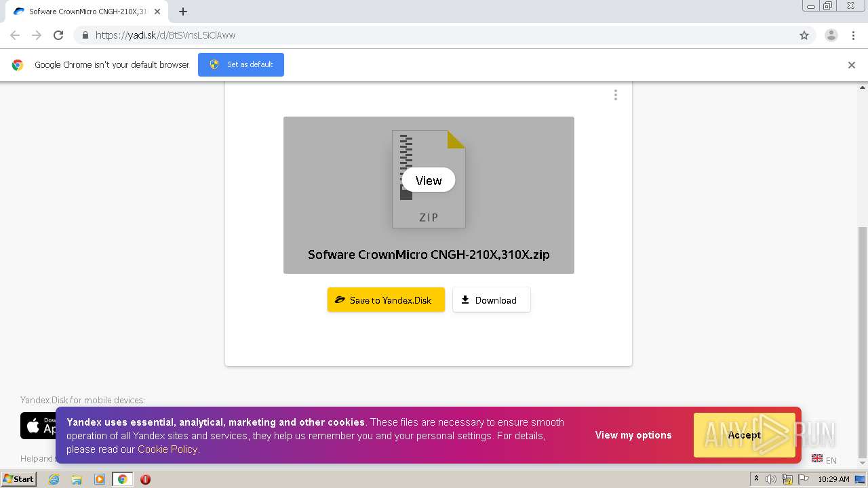This screenshot has height=488, width=868.
Task: Reload the current page
Action: [x=58, y=35]
